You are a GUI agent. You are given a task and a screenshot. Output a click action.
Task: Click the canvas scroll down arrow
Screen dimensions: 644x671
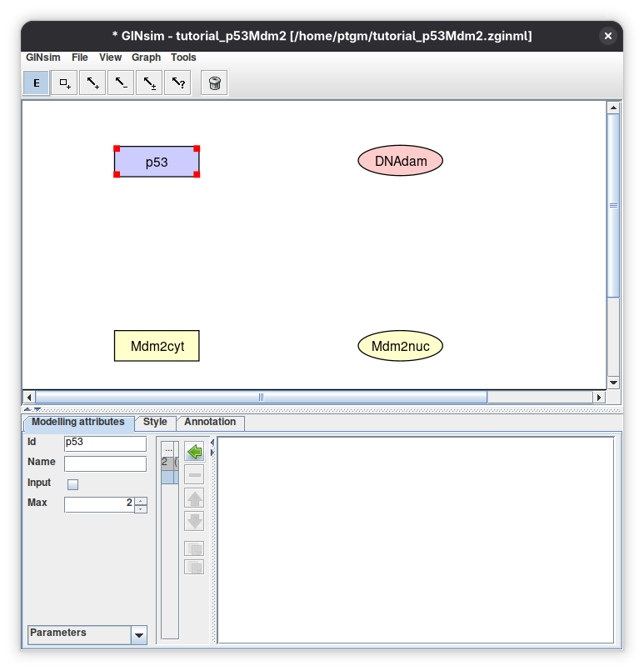(x=613, y=383)
